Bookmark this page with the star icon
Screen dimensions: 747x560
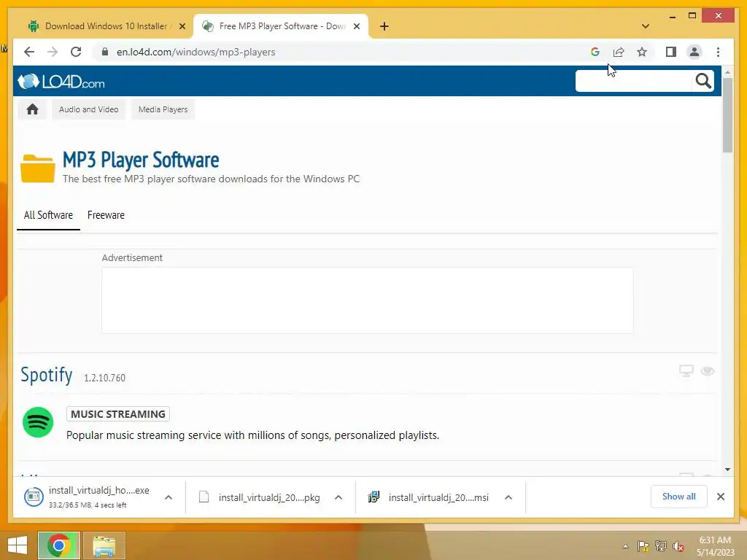[642, 52]
